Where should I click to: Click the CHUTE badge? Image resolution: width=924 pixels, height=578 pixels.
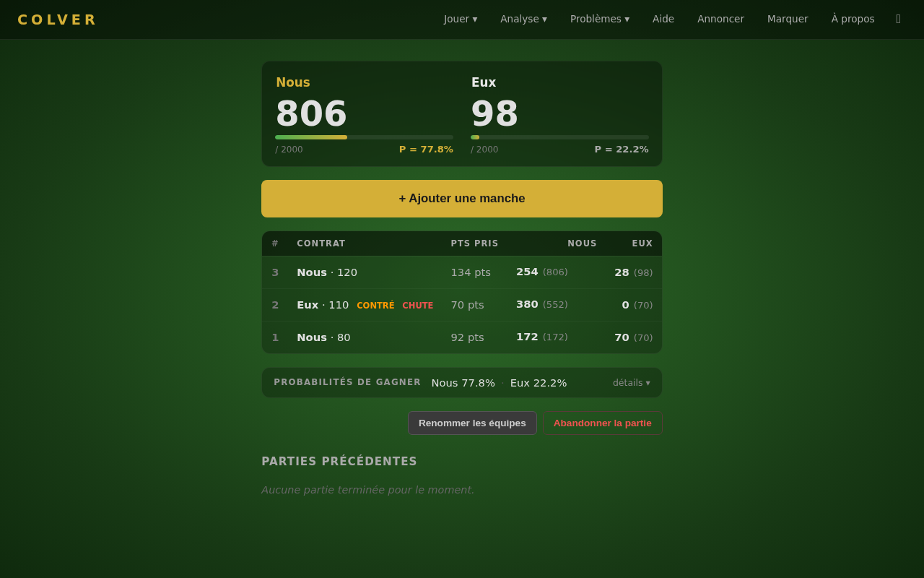pos(418,306)
